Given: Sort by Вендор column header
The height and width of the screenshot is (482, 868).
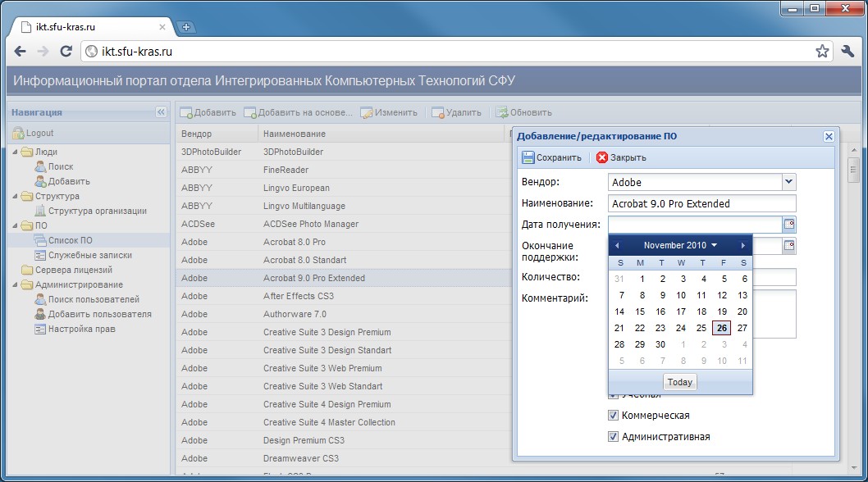Looking at the screenshot, I should (x=217, y=134).
